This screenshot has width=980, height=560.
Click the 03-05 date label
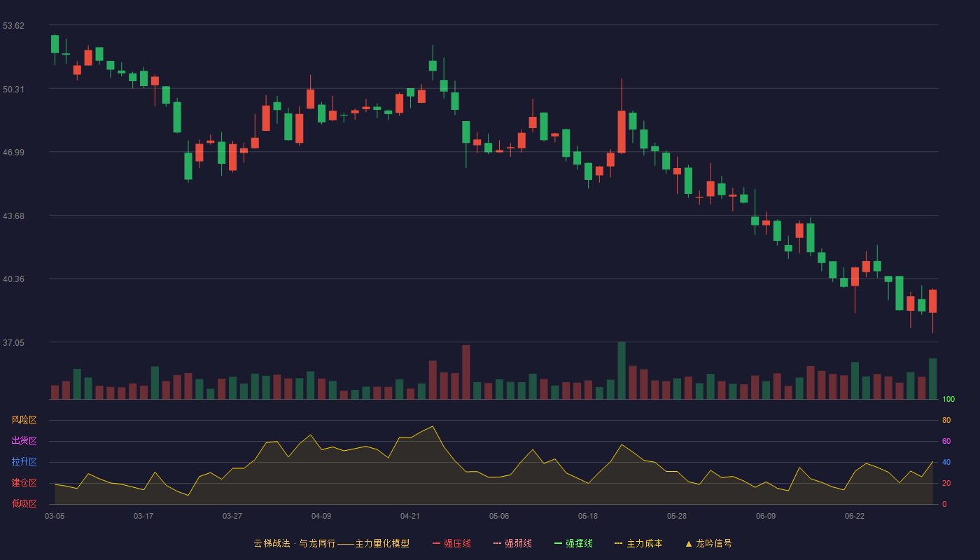click(55, 516)
